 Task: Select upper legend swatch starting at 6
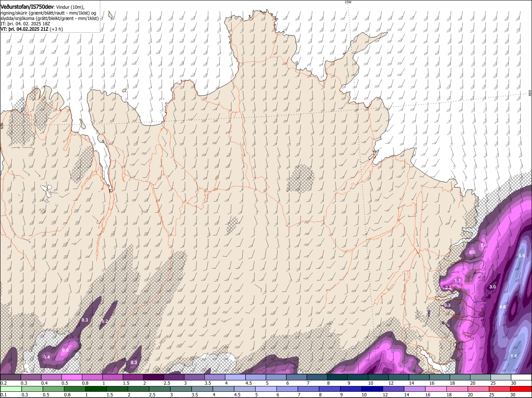(297, 377)
